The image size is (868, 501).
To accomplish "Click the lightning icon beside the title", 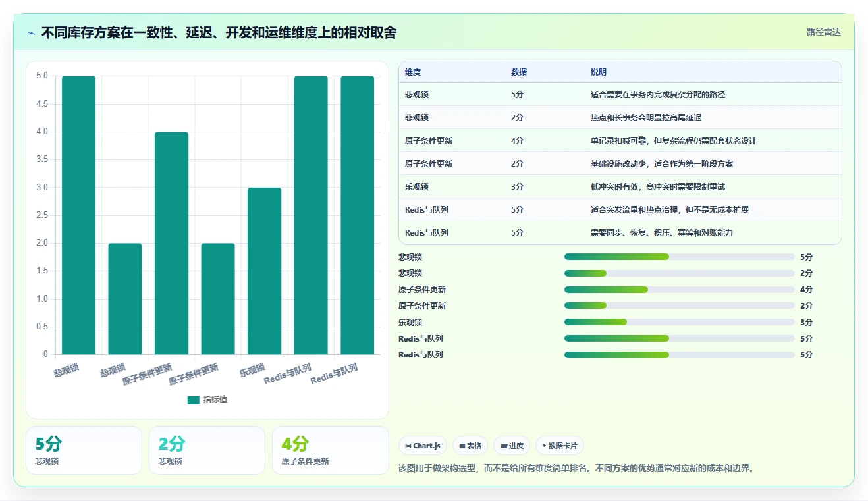I will point(32,33).
